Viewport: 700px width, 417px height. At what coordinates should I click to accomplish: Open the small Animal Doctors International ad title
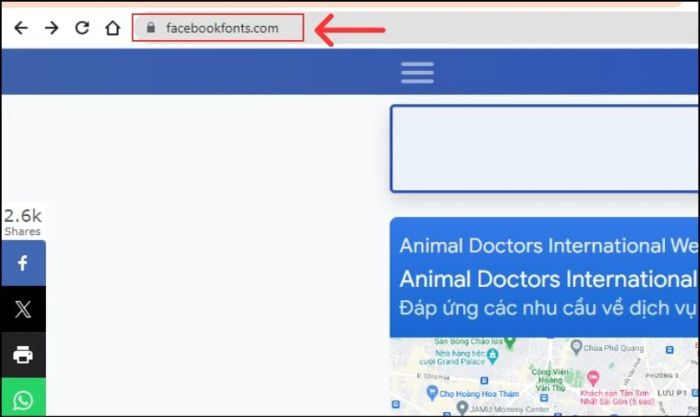[548, 246]
